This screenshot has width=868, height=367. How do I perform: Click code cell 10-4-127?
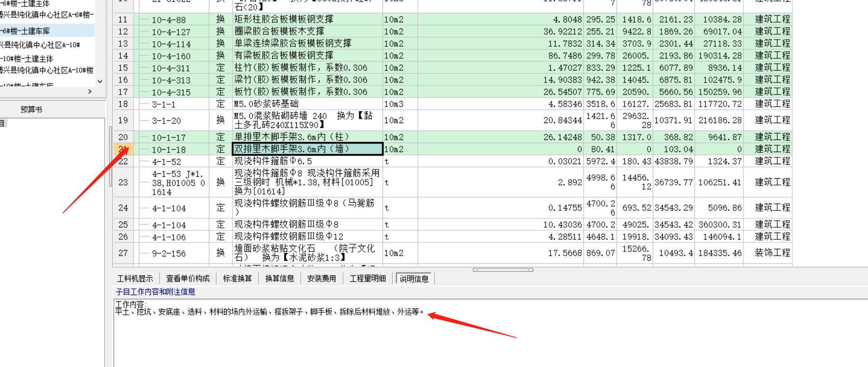[x=174, y=32]
